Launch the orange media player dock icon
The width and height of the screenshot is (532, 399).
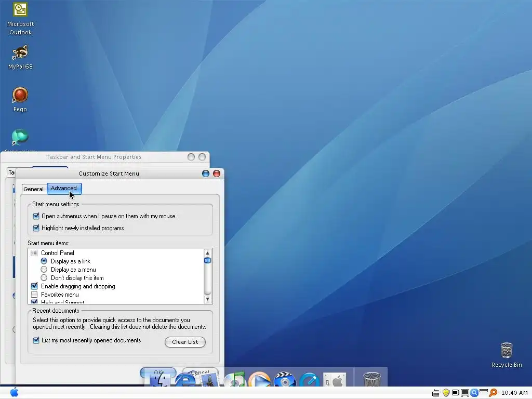[260, 379]
